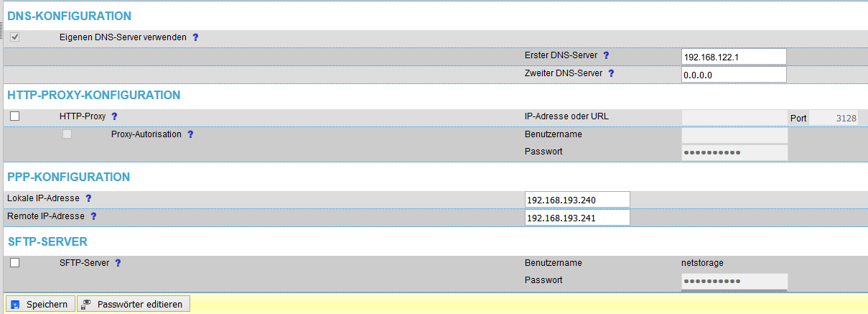Open help icon for Eigenen DNS-Server verwenden
The height and width of the screenshot is (314, 868).
195,37
